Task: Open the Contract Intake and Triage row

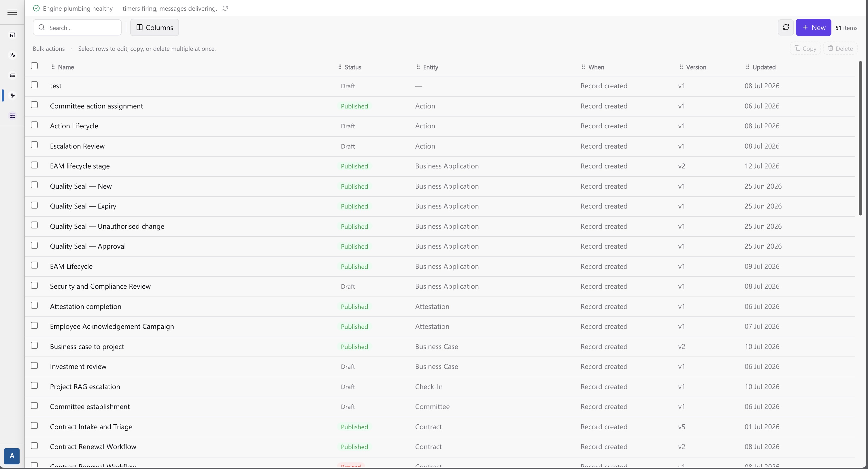Action: (x=440, y=427)
